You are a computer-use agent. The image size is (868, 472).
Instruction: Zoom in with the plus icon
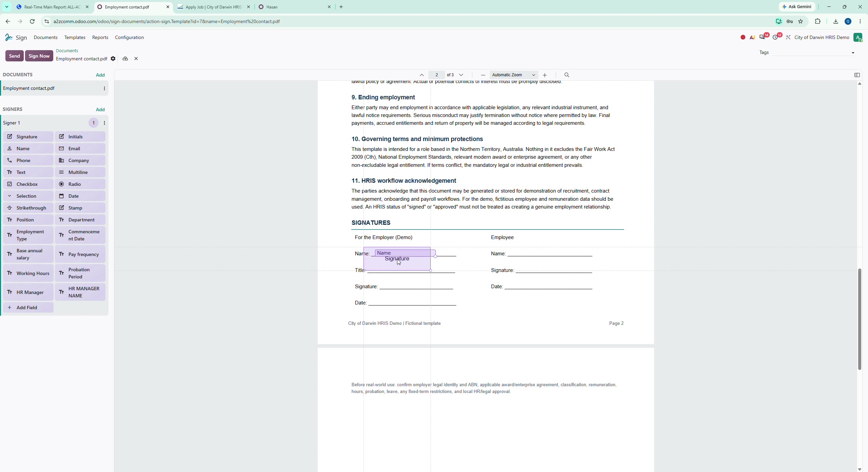(x=545, y=75)
